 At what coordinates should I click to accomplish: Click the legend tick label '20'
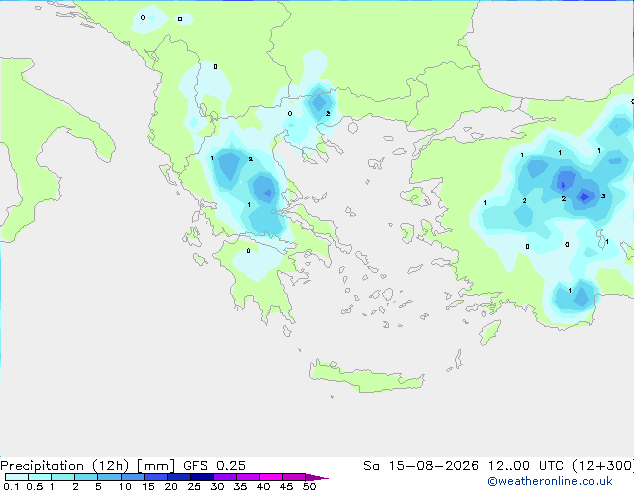[x=171, y=486]
